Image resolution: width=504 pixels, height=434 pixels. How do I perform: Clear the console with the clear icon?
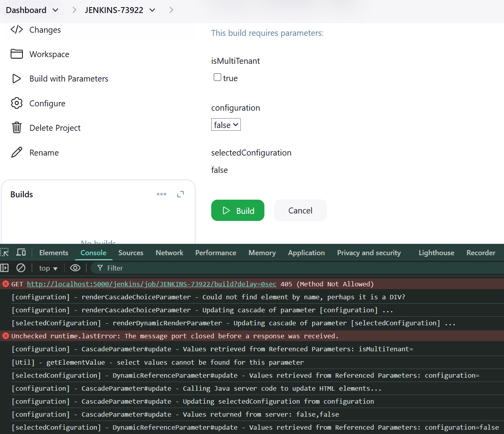(21, 268)
